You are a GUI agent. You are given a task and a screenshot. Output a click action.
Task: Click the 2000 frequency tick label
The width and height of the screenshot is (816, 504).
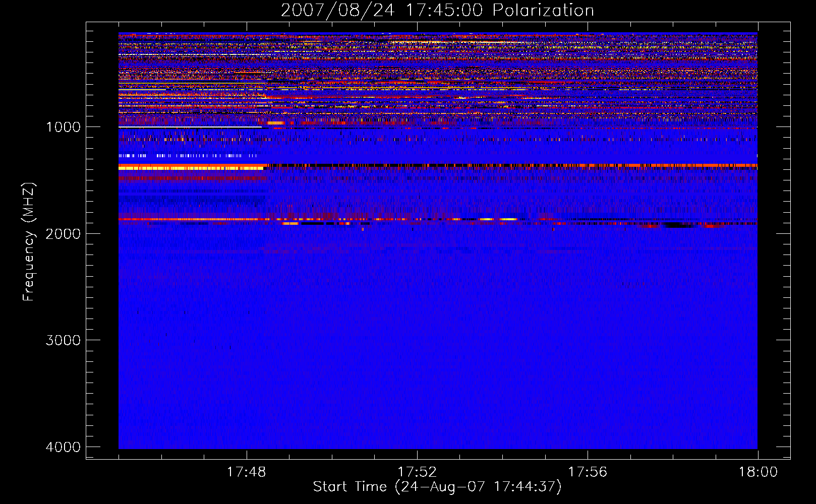pyautogui.click(x=63, y=233)
